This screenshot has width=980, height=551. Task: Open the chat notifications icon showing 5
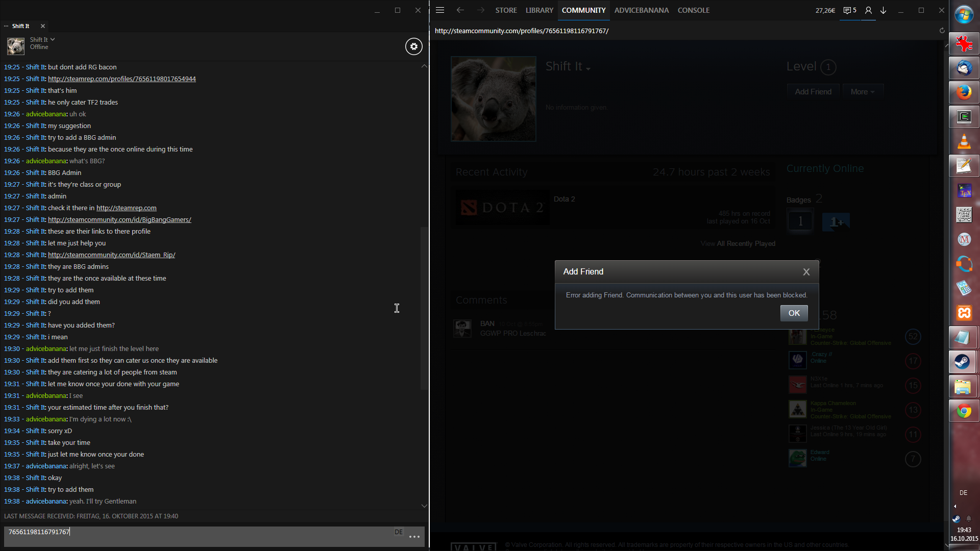point(850,10)
